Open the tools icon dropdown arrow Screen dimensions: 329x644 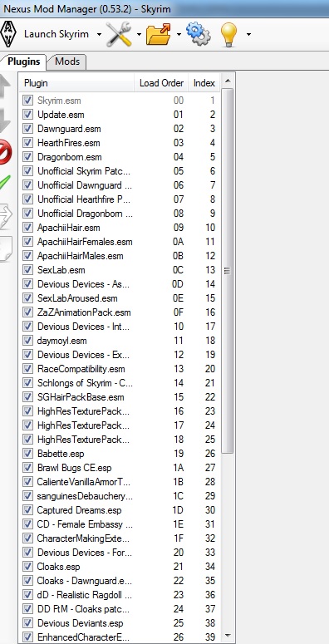coord(139,35)
